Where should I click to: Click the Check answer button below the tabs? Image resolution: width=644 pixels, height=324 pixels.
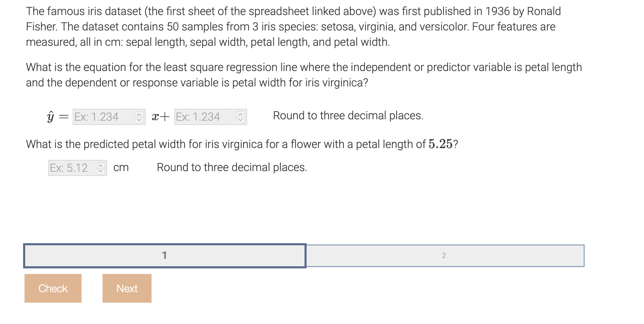coord(52,288)
